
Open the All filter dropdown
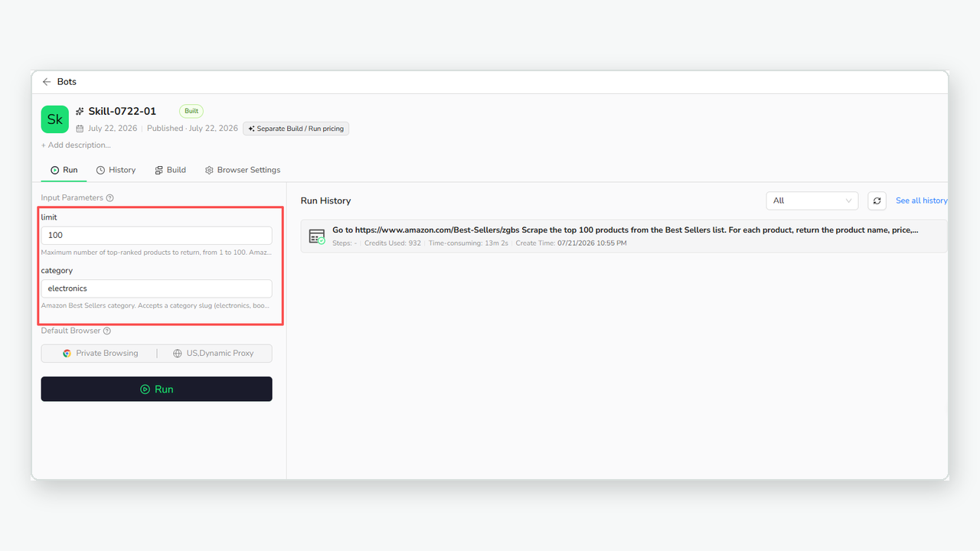812,201
